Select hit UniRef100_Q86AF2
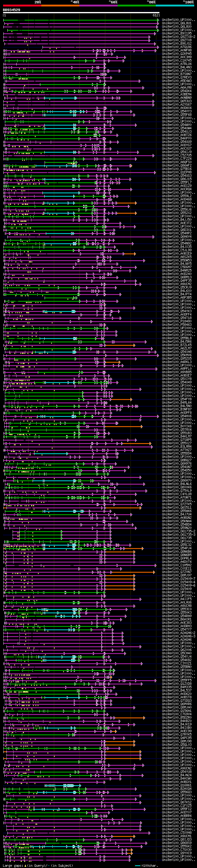The image size is (197, 868). pyautogui.click(x=177, y=165)
